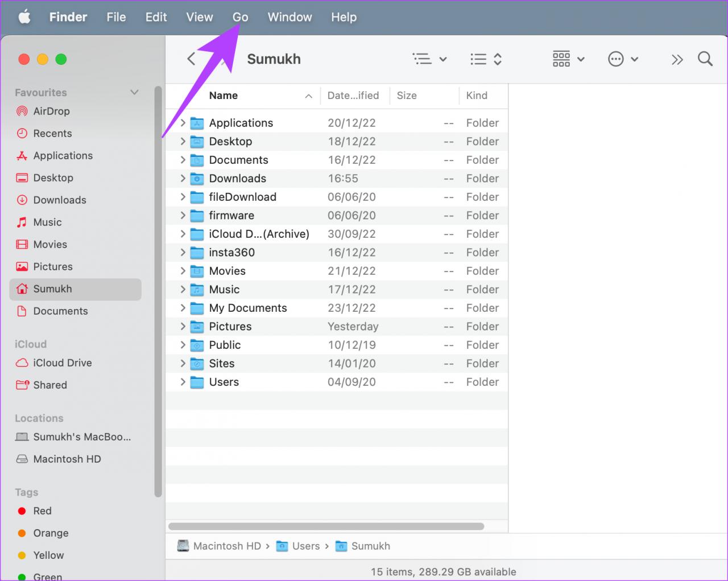
Task: Collapse the Favourites sidebar section
Action: coord(134,92)
